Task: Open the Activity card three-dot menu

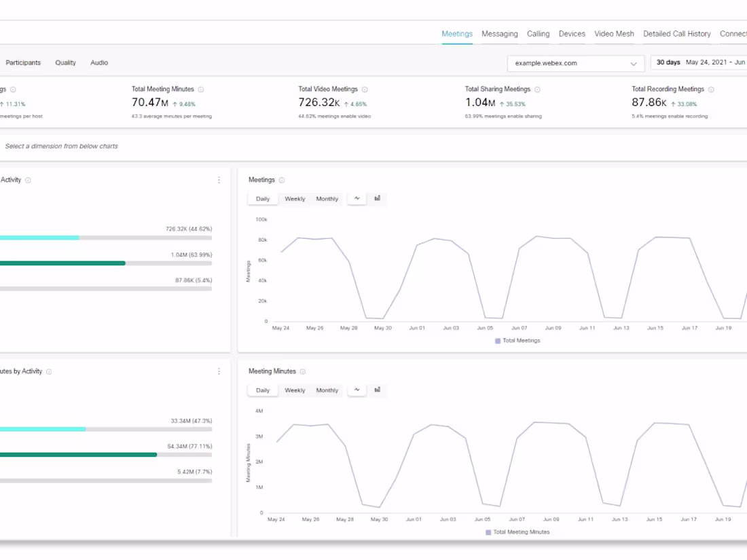Action: 219,180
